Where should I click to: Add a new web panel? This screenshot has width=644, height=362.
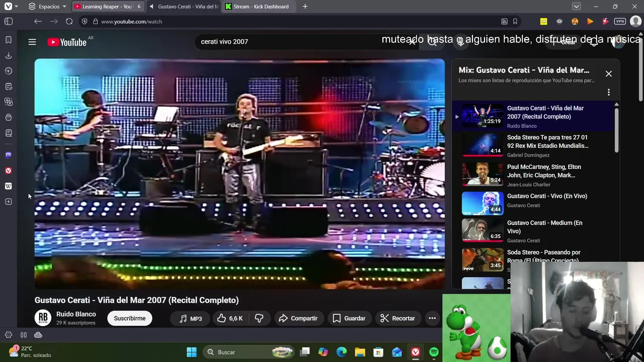click(x=9, y=202)
